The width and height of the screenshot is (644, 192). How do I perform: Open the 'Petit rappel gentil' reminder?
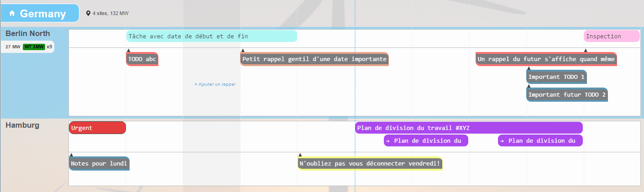coord(314,59)
